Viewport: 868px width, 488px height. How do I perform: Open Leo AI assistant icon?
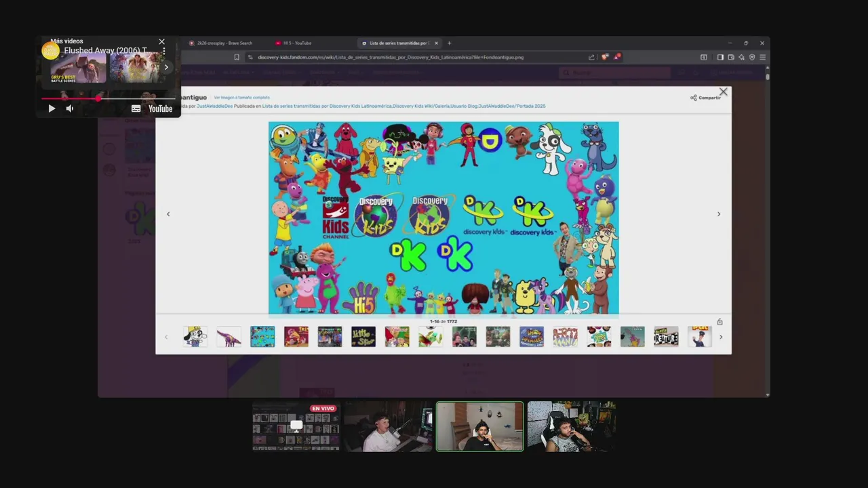pyautogui.click(x=741, y=57)
